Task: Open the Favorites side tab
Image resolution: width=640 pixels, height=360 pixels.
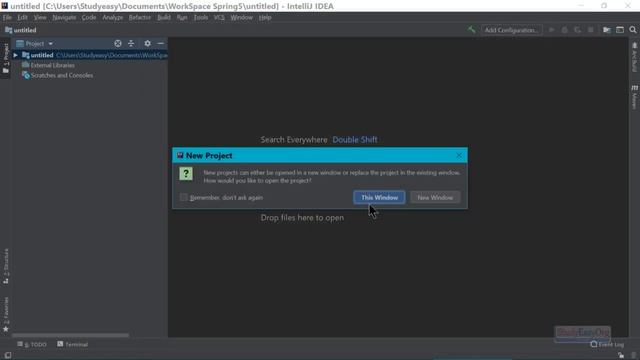Action: point(6,314)
